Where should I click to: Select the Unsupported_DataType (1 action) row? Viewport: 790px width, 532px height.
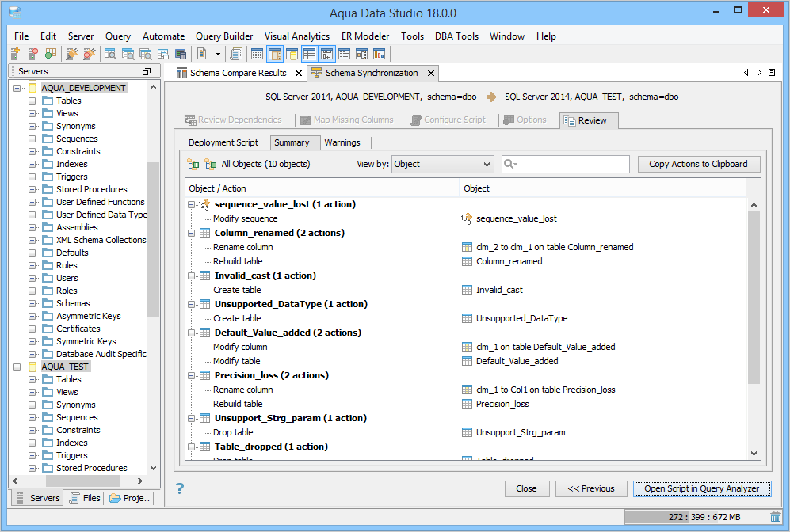click(x=291, y=304)
